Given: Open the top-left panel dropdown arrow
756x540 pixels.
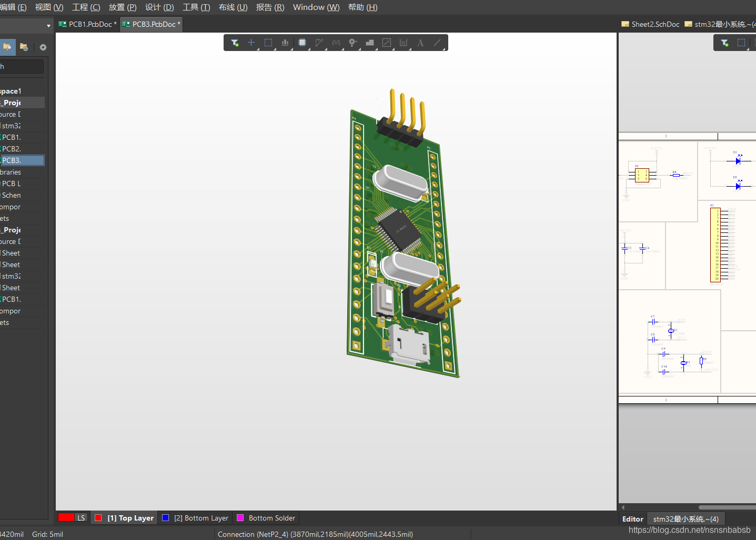Looking at the screenshot, I should point(48,25).
